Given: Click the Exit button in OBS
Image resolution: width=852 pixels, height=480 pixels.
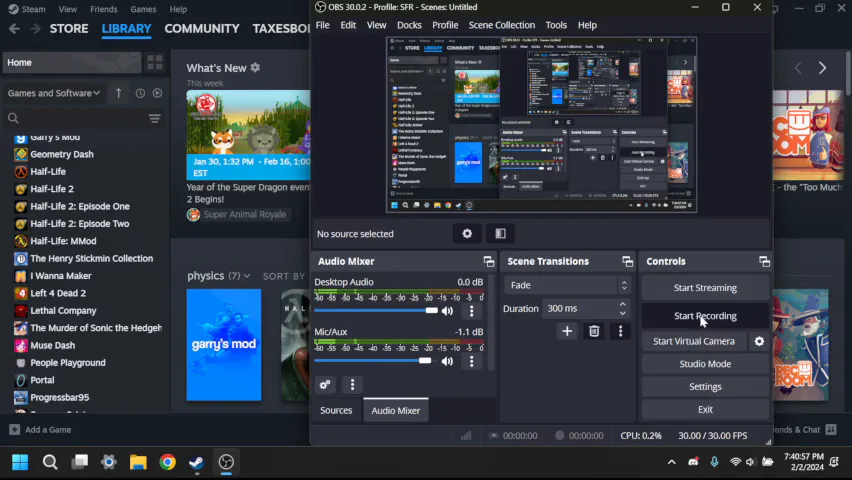Looking at the screenshot, I should 705,410.
